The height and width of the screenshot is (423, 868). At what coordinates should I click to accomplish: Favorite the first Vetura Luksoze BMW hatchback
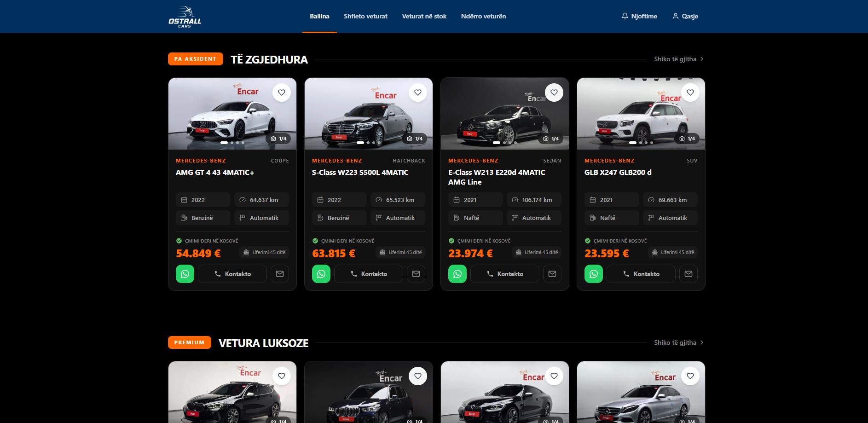click(282, 376)
